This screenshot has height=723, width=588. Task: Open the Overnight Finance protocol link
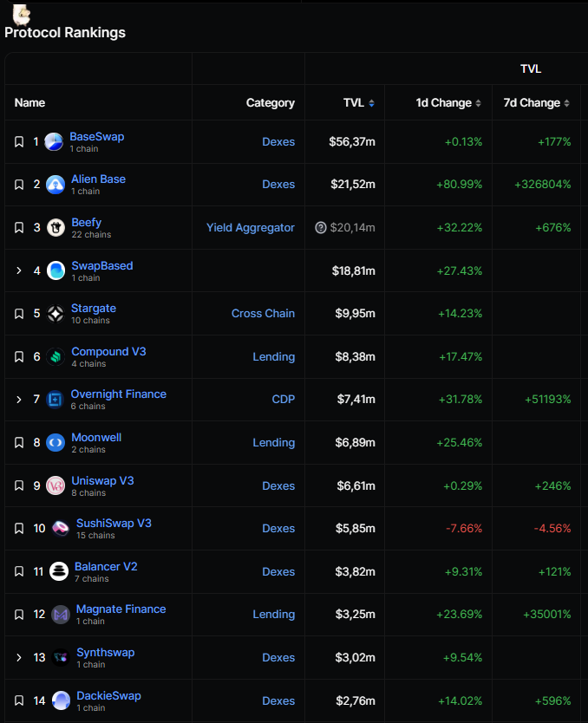[119, 394]
